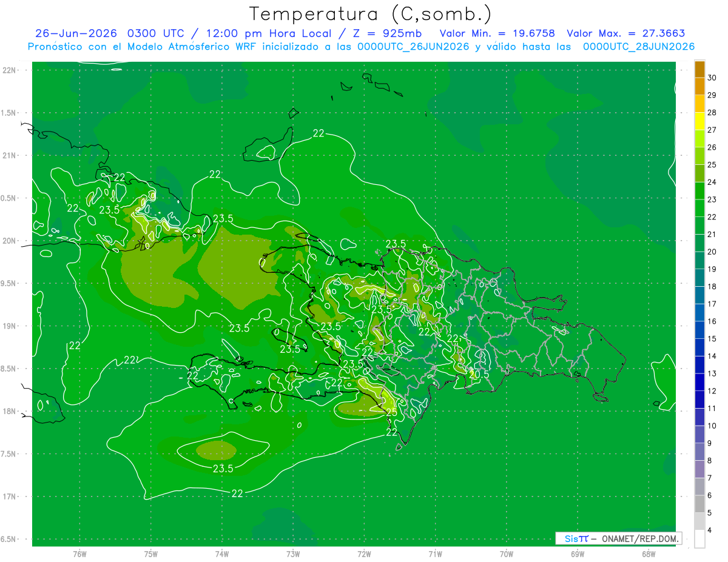This screenshot has height=562, width=728.
Task: Click the purple legend band between 8 and 9
Action: (700, 452)
